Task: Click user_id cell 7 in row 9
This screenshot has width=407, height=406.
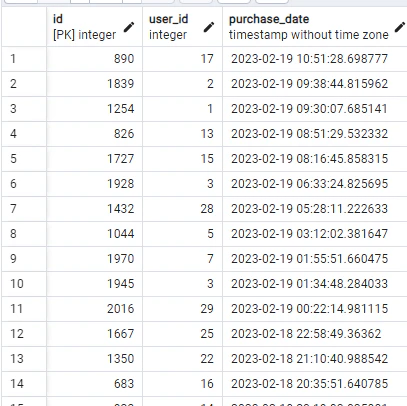Action: click(x=182, y=259)
